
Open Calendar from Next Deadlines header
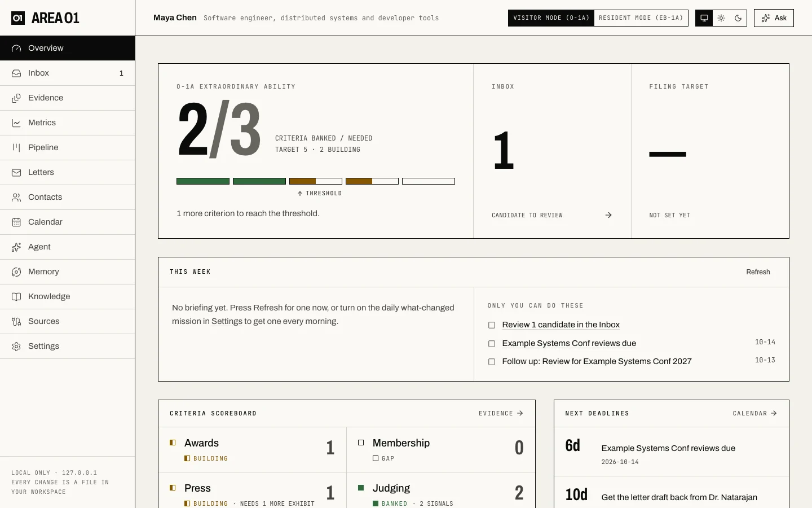click(755, 413)
